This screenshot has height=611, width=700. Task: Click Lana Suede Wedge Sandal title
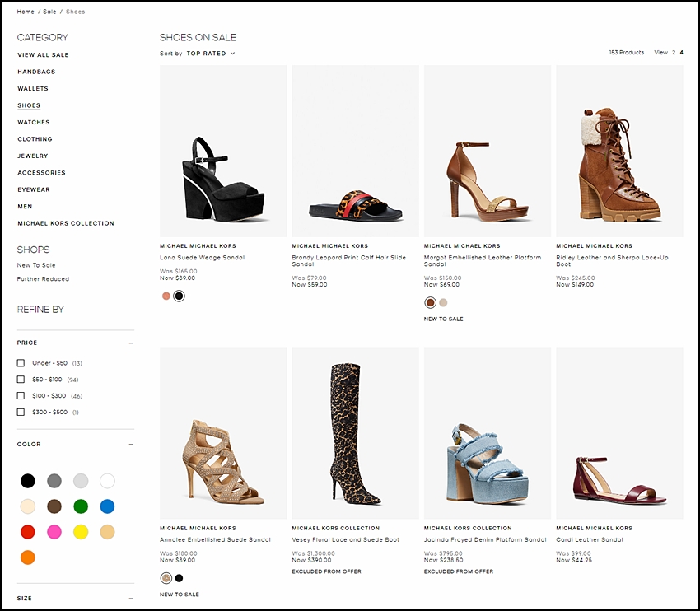tap(203, 258)
